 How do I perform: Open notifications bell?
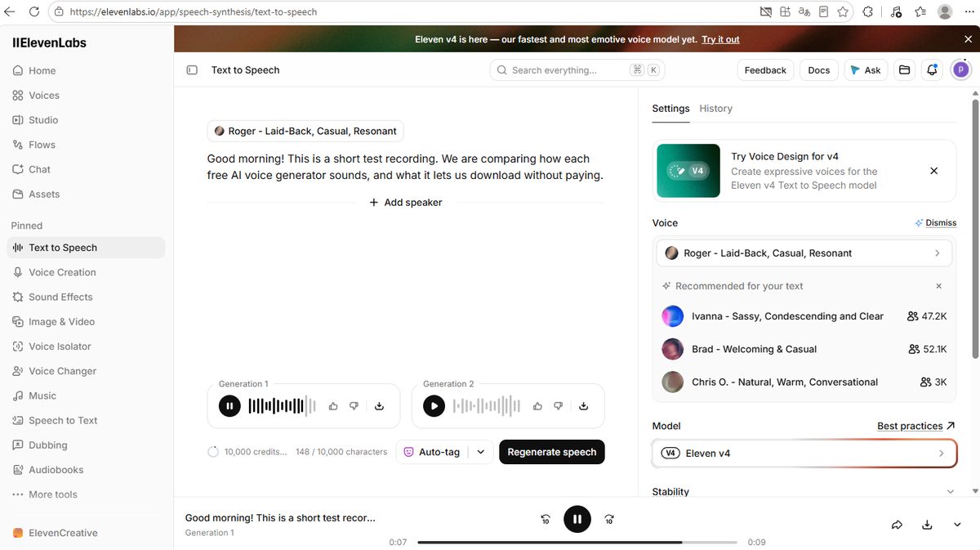click(932, 70)
